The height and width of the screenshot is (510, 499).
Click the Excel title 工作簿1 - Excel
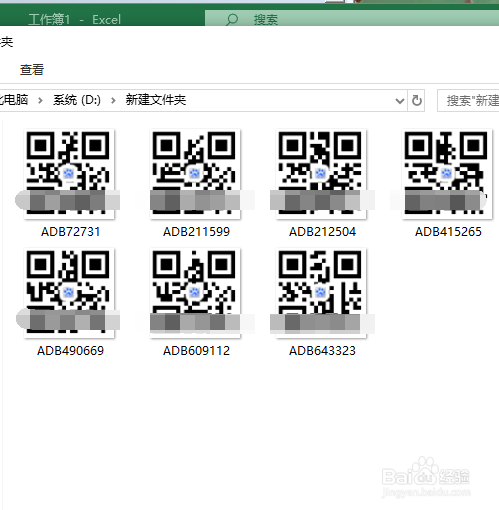coord(74,20)
